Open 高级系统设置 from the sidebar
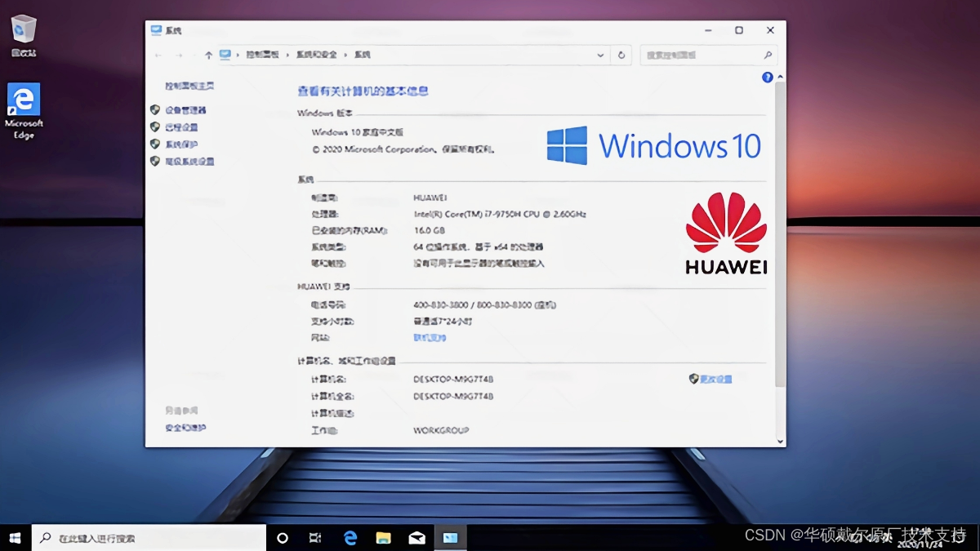The image size is (980, 551). click(189, 162)
